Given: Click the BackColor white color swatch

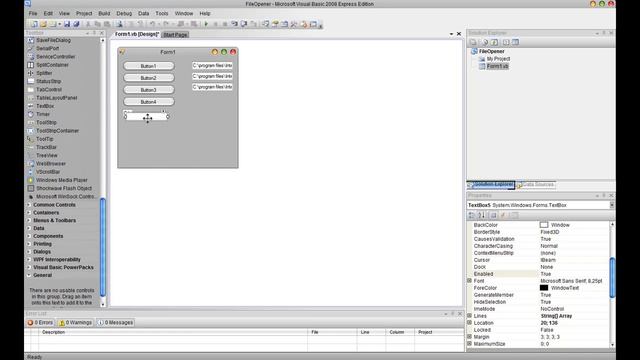Looking at the screenshot, I should 544,225.
